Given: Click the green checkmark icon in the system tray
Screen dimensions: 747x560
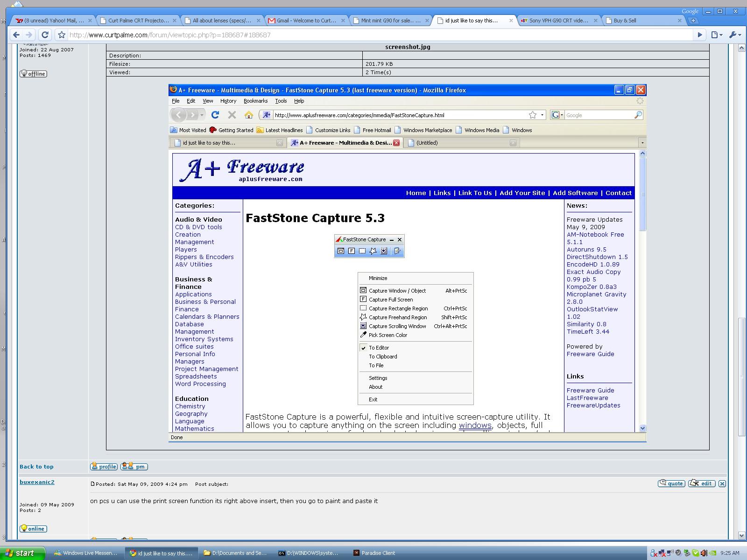Looking at the screenshot, I should [696, 553].
